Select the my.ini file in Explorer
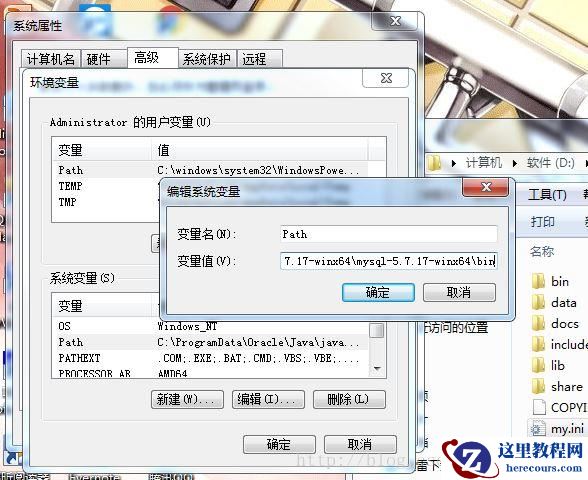Image resolution: width=588 pixels, height=480 pixels. tap(557, 428)
